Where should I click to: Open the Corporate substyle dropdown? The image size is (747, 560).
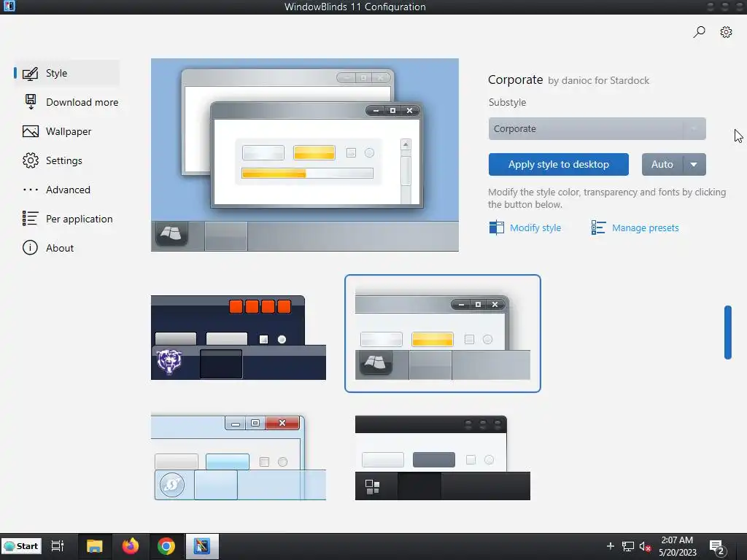pos(597,128)
